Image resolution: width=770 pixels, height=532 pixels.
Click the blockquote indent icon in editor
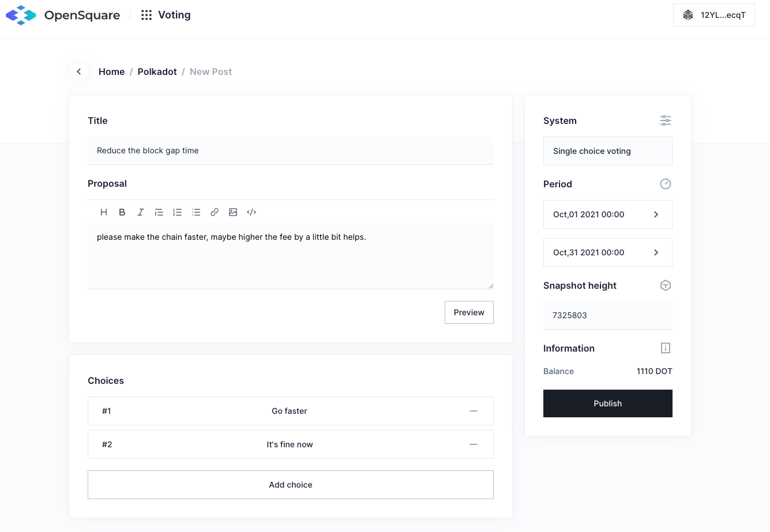(x=159, y=212)
